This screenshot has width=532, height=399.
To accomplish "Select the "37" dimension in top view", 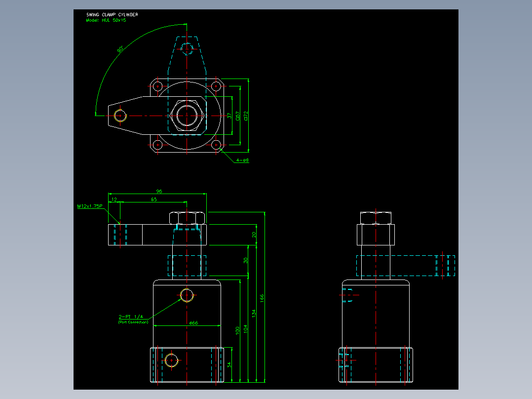I will coord(229,116).
